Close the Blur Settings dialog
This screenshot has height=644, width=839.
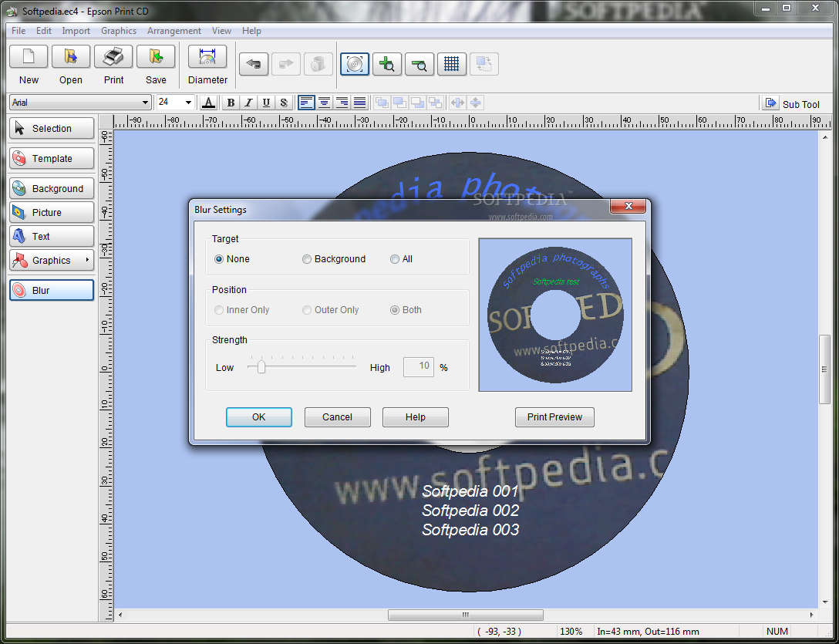(x=628, y=206)
